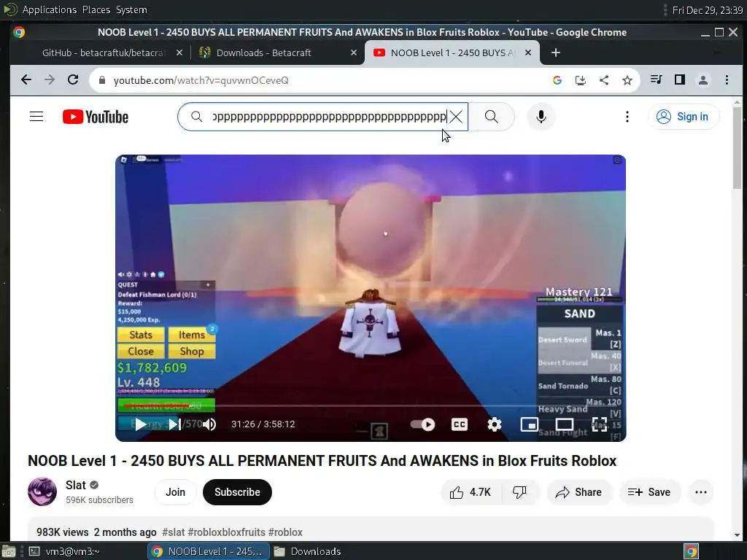Show desktop via bottom-left panel icon
Image resolution: width=747 pixels, height=560 pixels.
click(8, 551)
